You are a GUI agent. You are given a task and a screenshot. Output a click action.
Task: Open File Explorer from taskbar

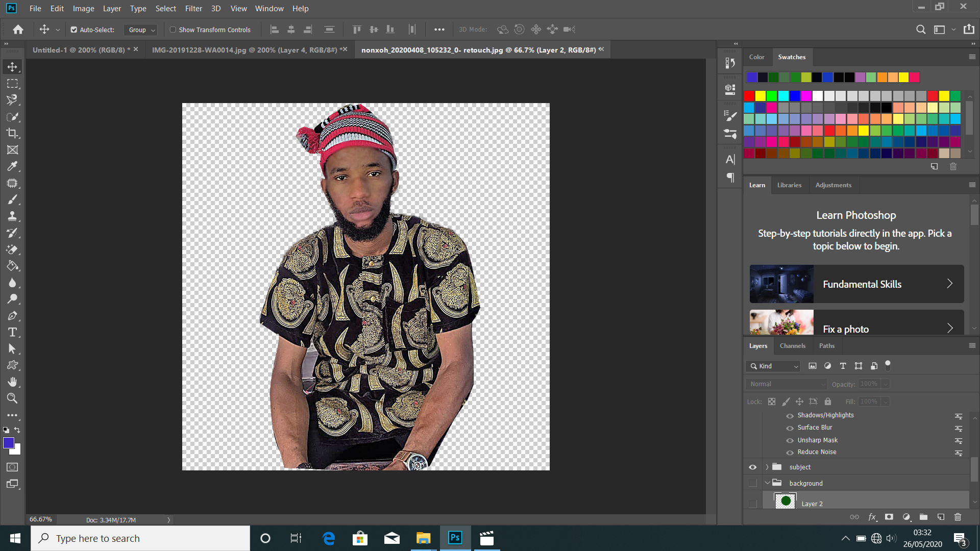click(423, 538)
